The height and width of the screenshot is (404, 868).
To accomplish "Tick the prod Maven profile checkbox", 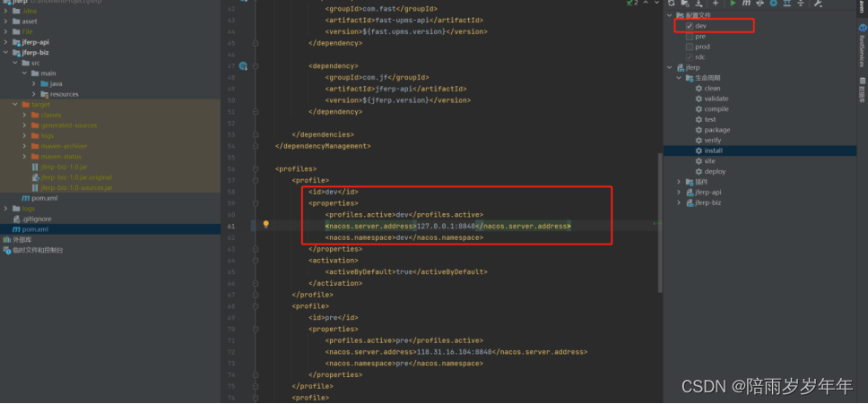I will click(690, 47).
